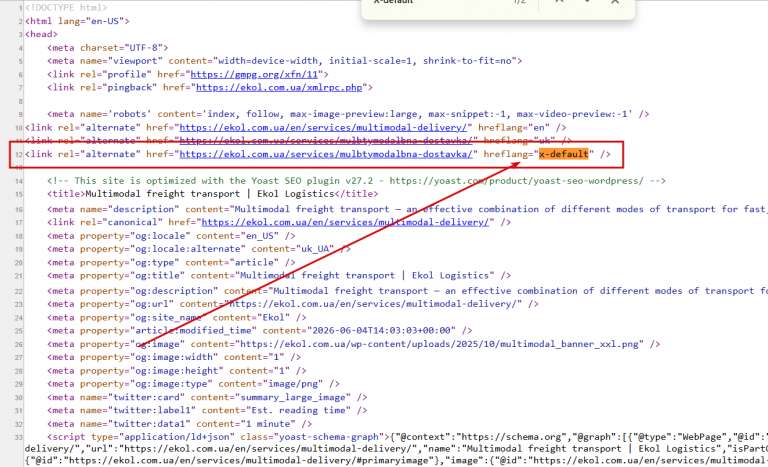The height and width of the screenshot is (467, 768).
Task: Click line number 17 in the gutter
Action: (x=19, y=223)
